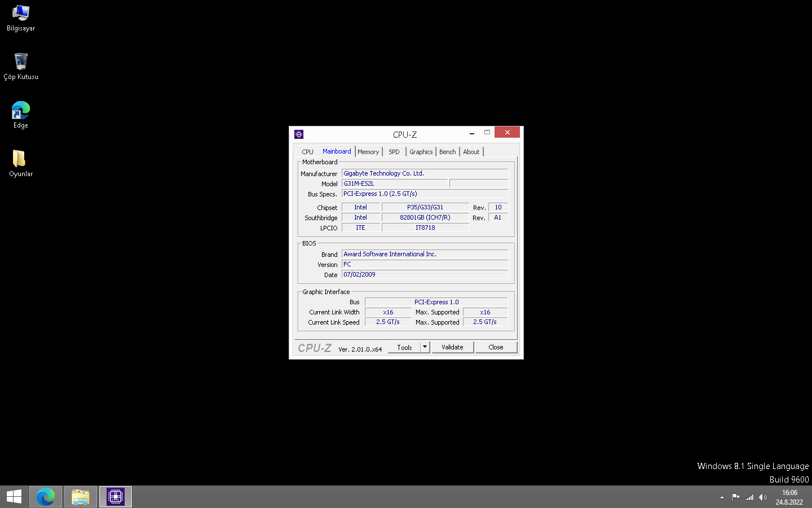The image size is (812, 508).
Task: Click the CPU-Z window title text
Action: coord(405,134)
